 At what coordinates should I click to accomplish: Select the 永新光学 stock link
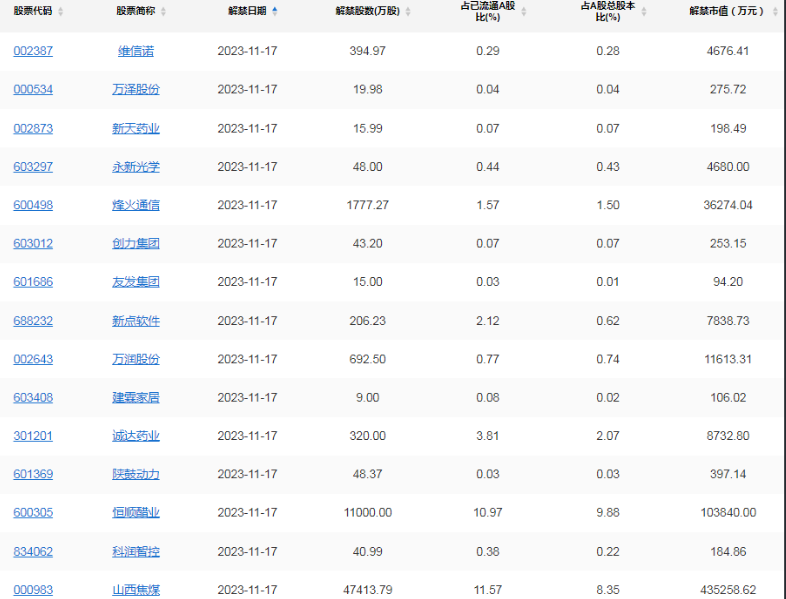pyautogui.click(x=136, y=167)
